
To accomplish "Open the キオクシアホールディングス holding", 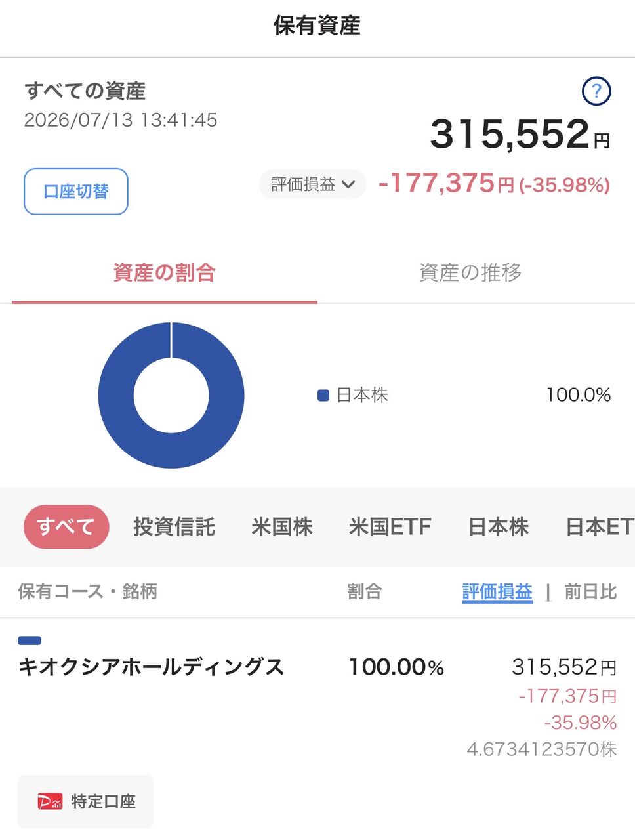I will [x=317, y=696].
